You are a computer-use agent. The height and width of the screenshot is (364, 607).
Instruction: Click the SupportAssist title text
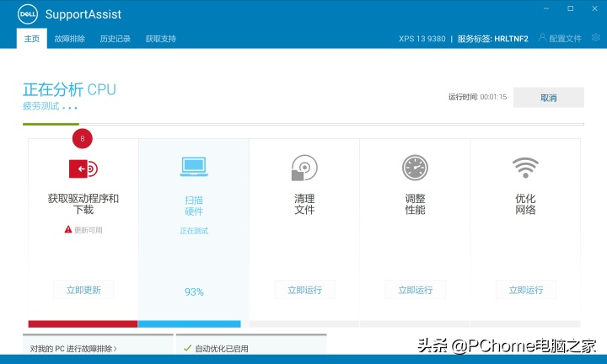83,14
